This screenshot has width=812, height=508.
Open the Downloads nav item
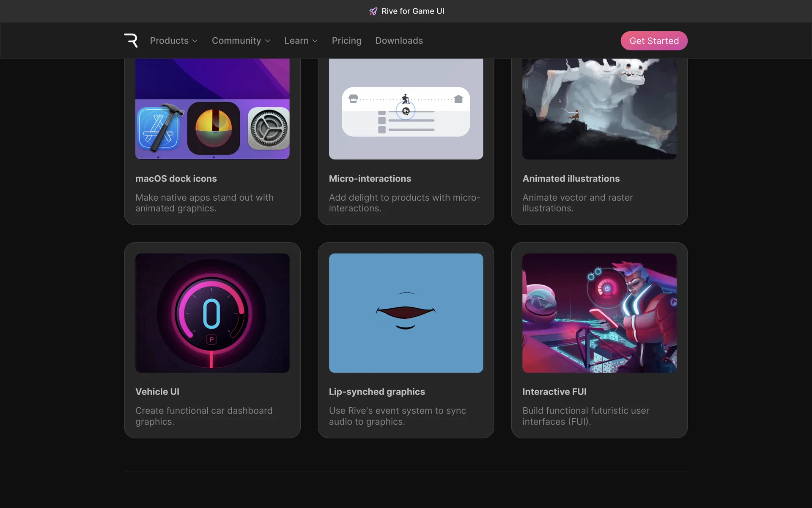click(399, 41)
